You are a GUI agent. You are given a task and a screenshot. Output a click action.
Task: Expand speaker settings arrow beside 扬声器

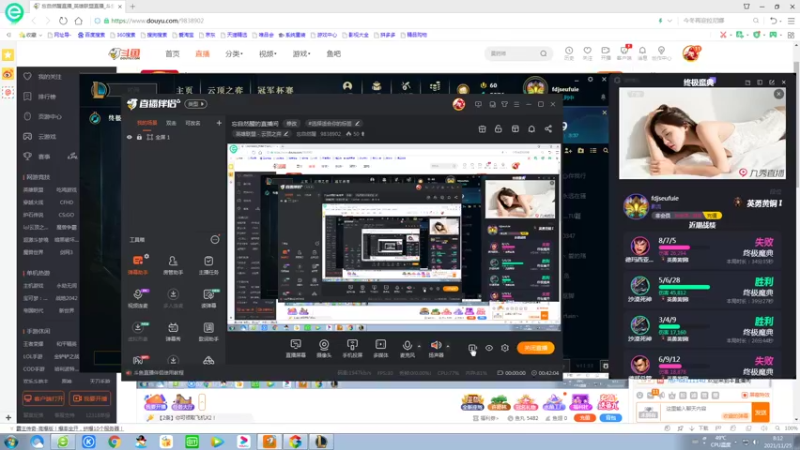click(x=448, y=346)
